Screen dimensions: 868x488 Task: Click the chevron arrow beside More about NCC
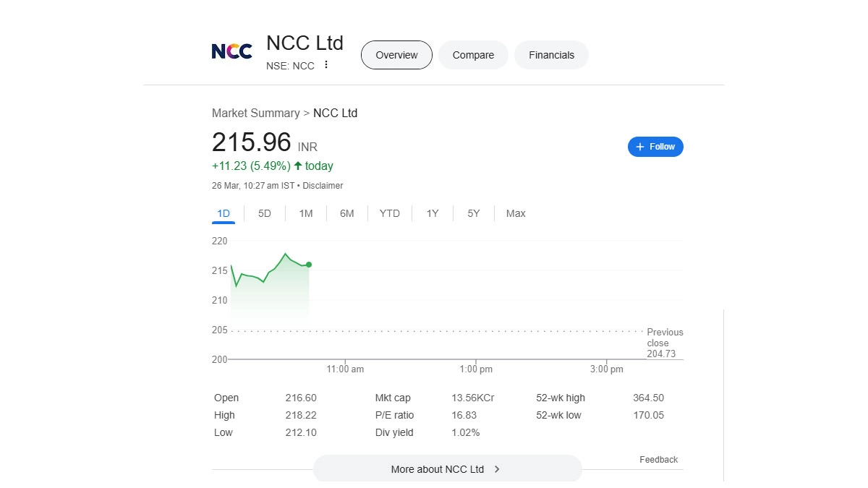pos(497,469)
